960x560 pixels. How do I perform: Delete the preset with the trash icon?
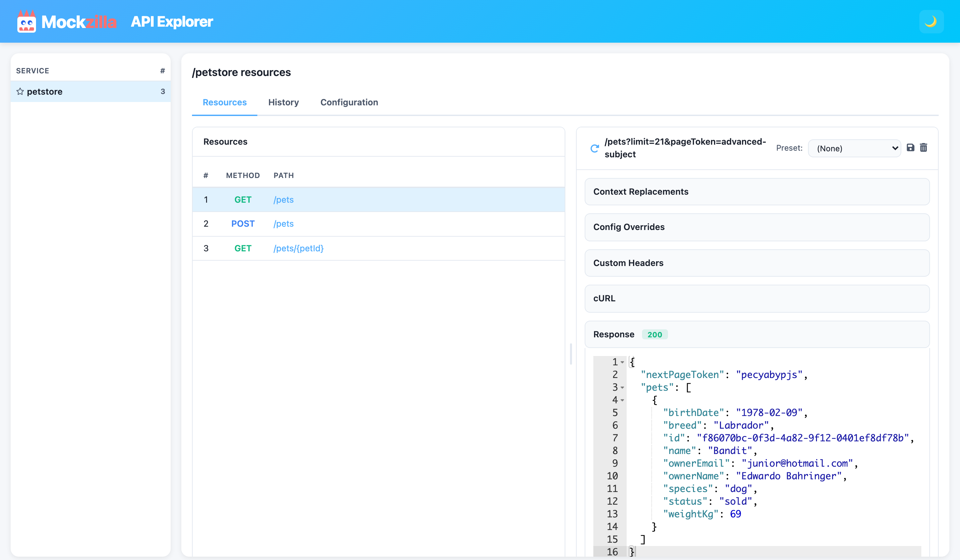pyautogui.click(x=923, y=148)
